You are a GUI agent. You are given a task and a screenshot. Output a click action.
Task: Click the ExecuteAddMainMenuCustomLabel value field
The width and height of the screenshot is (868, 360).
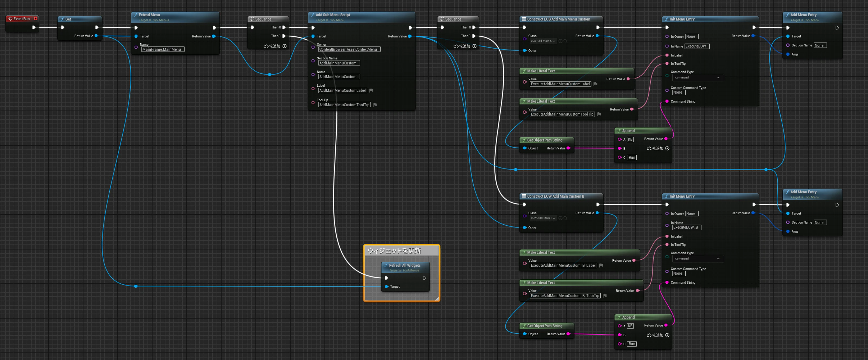click(560, 84)
